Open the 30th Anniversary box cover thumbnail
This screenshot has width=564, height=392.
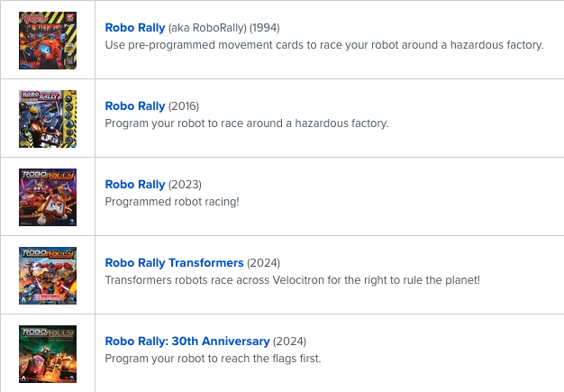click(48, 354)
